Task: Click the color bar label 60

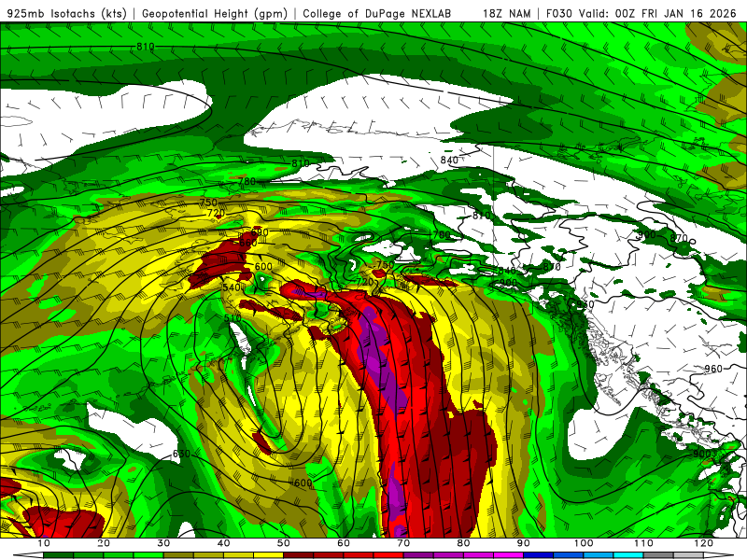Action: 344,543
